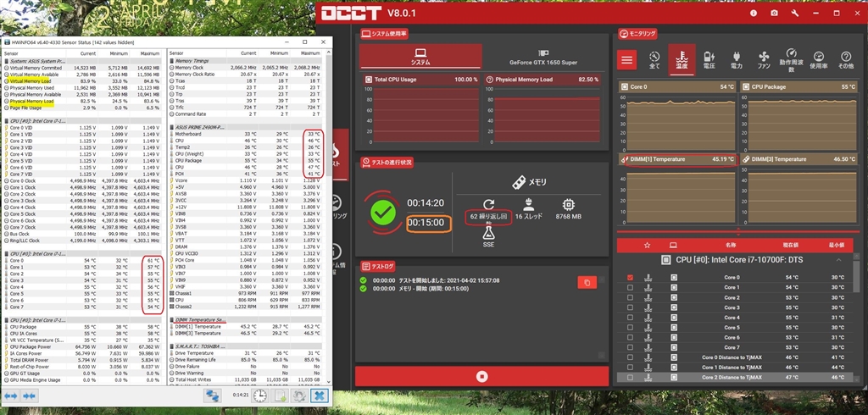
Task: Select the 使用率 usage monitoring filter
Action: [819, 60]
